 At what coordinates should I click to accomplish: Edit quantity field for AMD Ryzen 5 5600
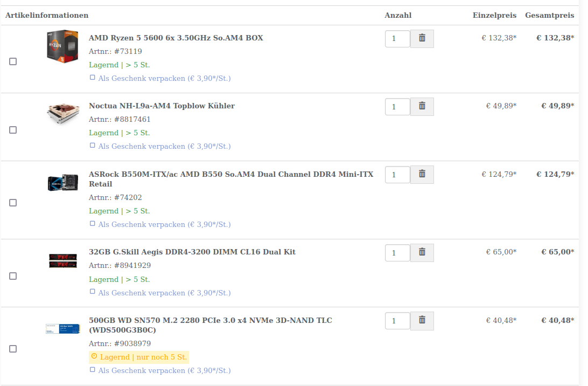pos(397,39)
